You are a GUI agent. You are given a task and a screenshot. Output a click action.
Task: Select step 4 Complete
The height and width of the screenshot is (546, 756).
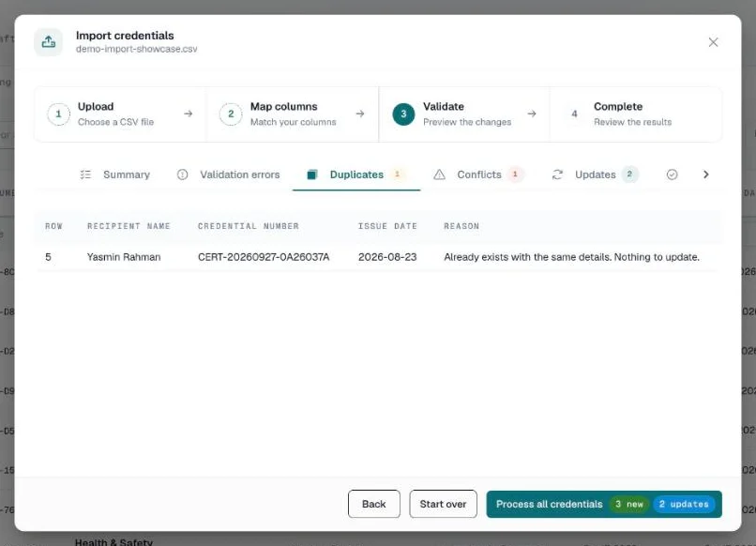[635, 114]
